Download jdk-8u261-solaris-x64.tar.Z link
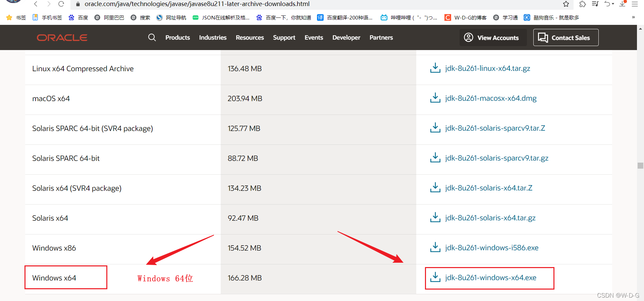644x301 pixels. 489,188
